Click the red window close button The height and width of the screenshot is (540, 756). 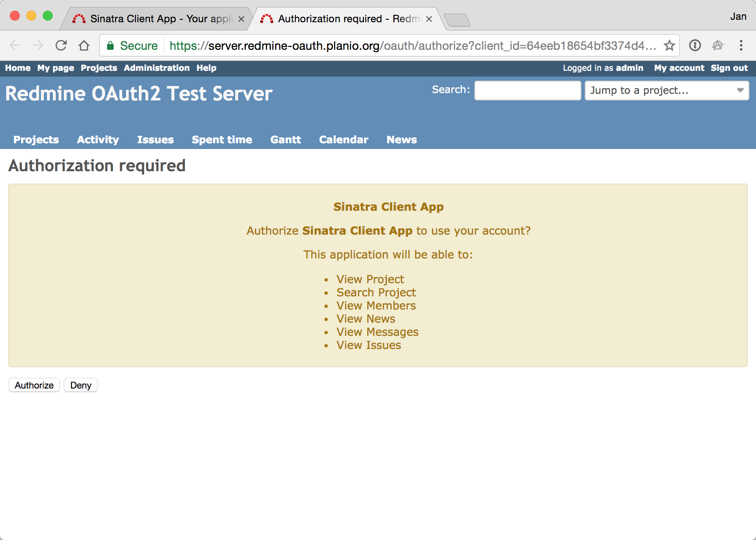click(15, 16)
